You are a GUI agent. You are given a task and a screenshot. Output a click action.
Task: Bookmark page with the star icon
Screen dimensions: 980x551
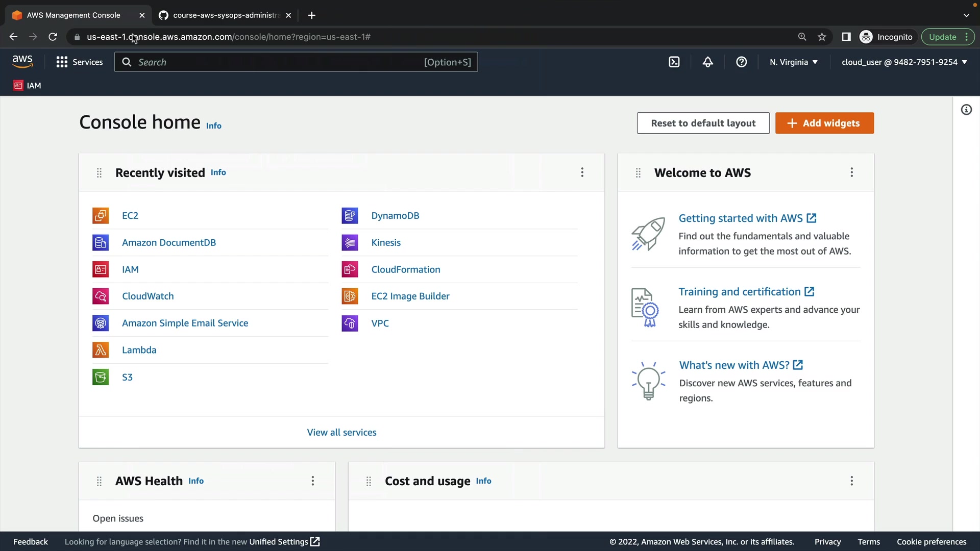[x=822, y=37]
